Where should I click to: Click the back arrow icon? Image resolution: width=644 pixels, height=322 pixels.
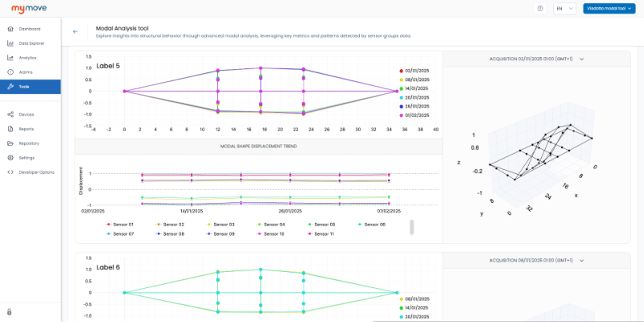pyautogui.click(x=75, y=31)
